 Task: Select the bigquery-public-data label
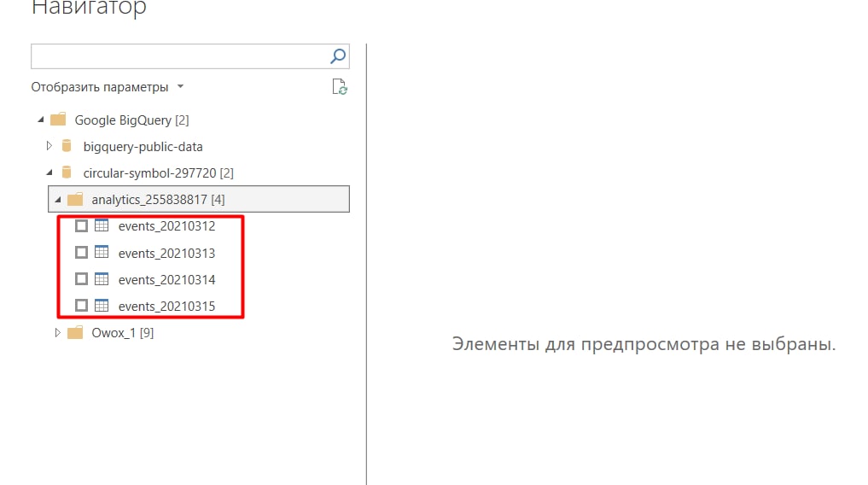pos(143,147)
